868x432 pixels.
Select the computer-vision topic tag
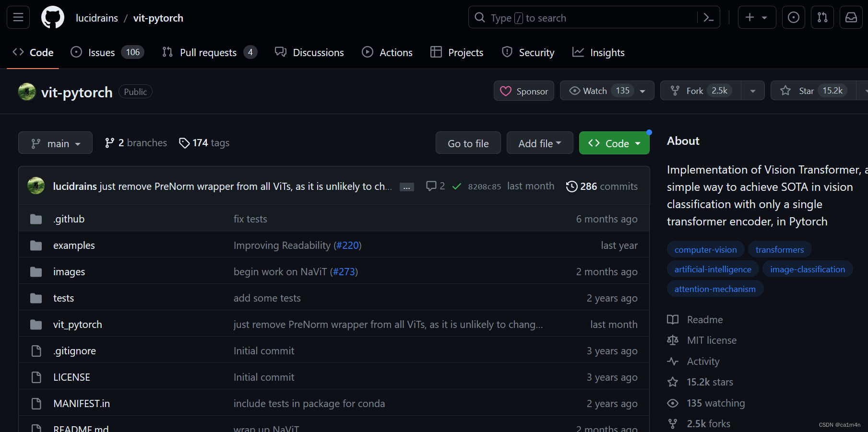click(705, 250)
